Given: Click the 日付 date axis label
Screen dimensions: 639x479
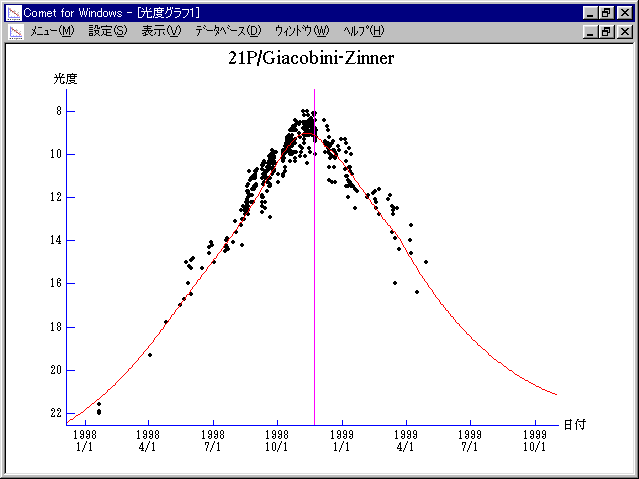Looking at the screenshot, I should pyautogui.click(x=573, y=424).
